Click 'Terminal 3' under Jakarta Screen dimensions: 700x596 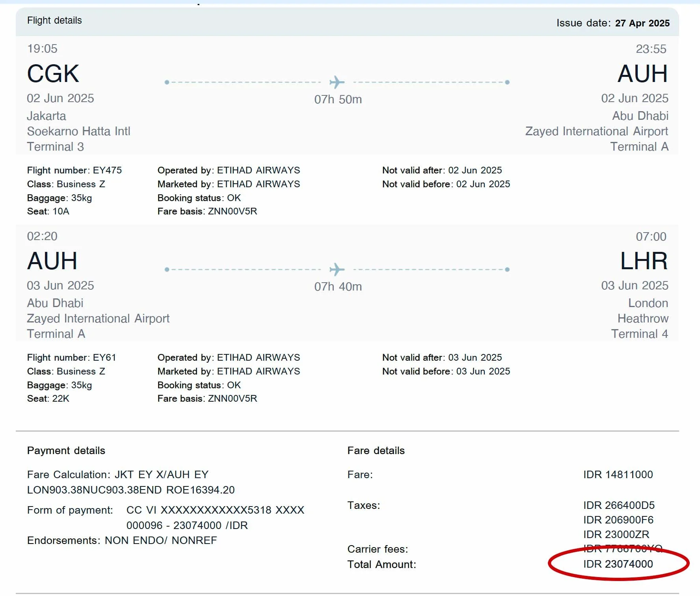pos(55,147)
